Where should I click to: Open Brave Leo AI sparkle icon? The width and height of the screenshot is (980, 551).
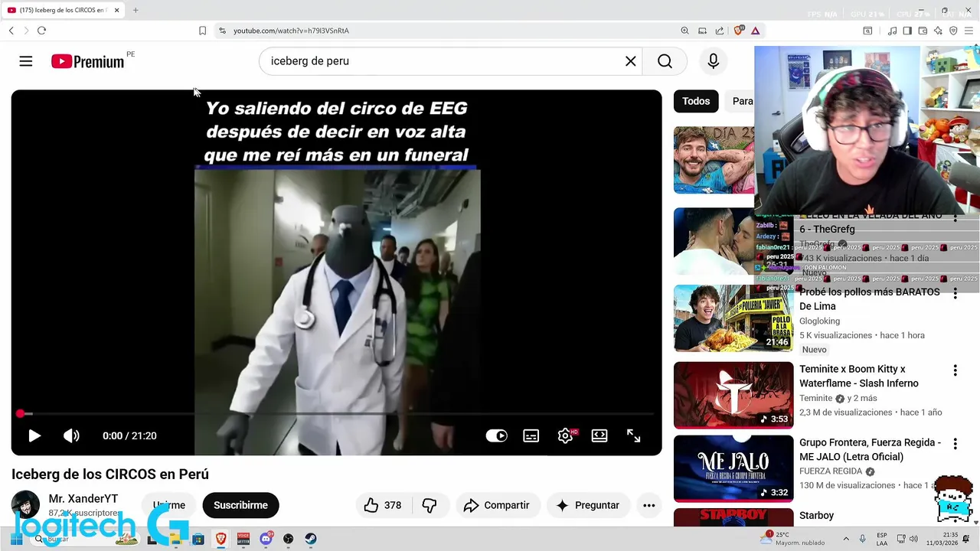(x=938, y=31)
